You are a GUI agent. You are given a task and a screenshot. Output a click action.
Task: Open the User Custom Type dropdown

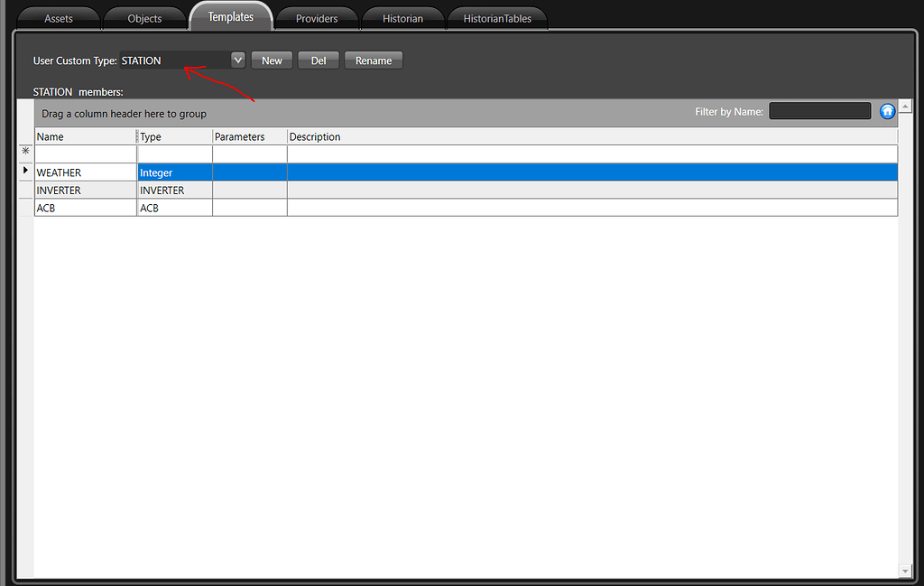(x=236, y=60)
